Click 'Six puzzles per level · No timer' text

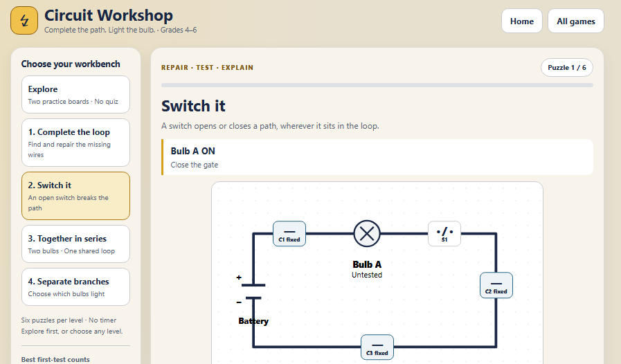69,320
